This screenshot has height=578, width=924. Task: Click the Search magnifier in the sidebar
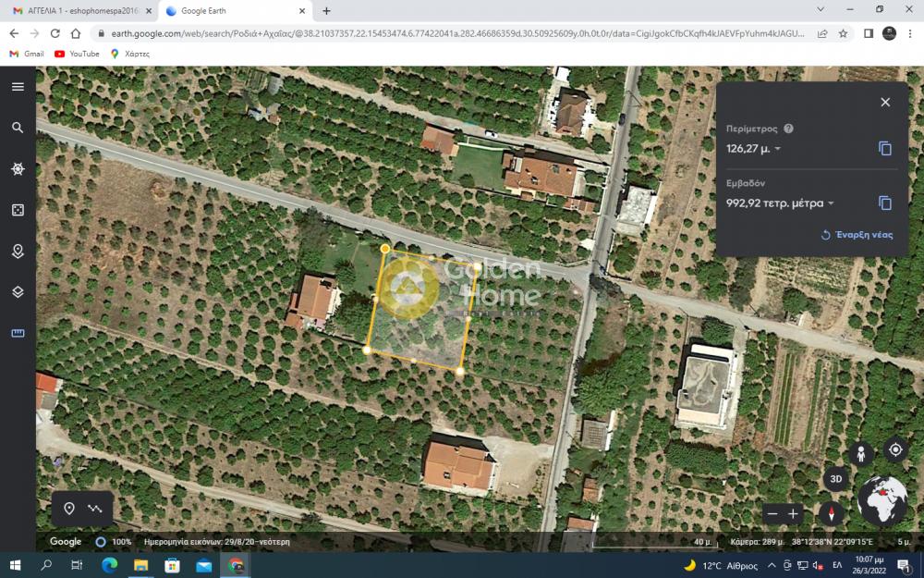18,128
